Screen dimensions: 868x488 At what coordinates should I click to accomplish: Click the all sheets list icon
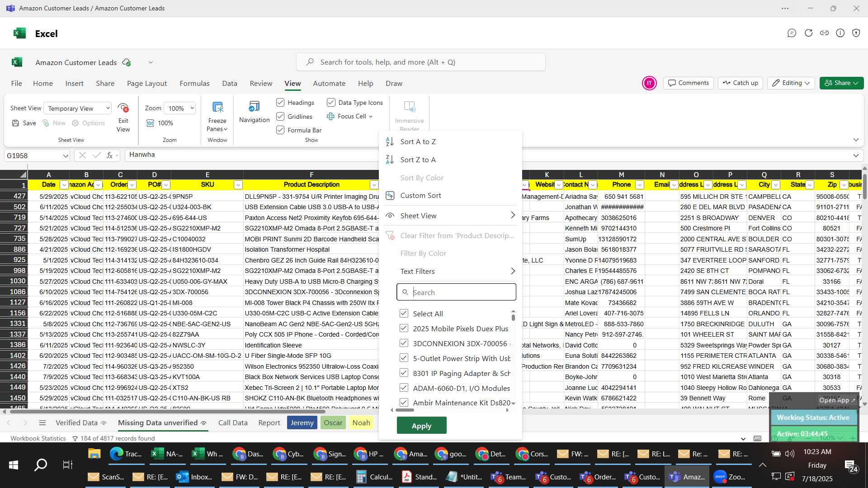click(42, 423)
